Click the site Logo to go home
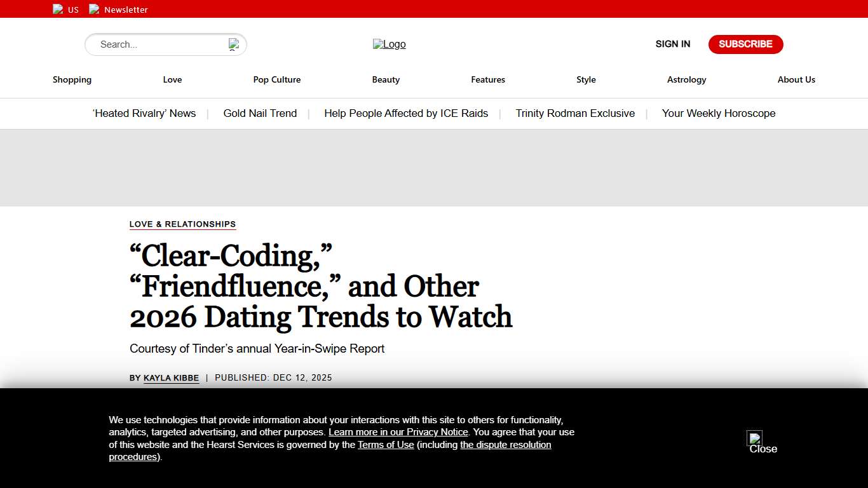The height and width of the screenshot is (488, 868). (389, 44)
